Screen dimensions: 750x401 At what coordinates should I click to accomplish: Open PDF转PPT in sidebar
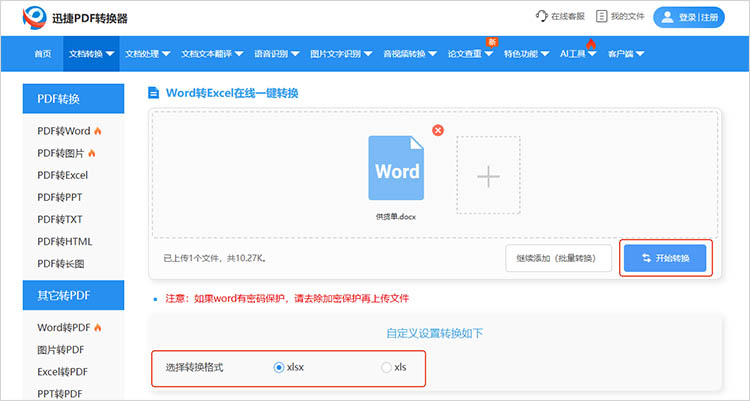pyautogui.click(x=60, y=197)
